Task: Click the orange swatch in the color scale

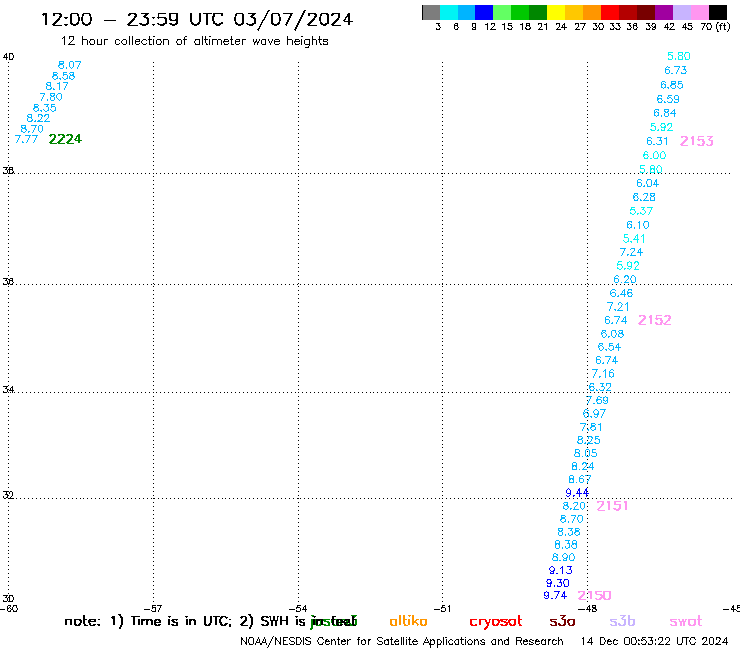Action: [592, 12]
